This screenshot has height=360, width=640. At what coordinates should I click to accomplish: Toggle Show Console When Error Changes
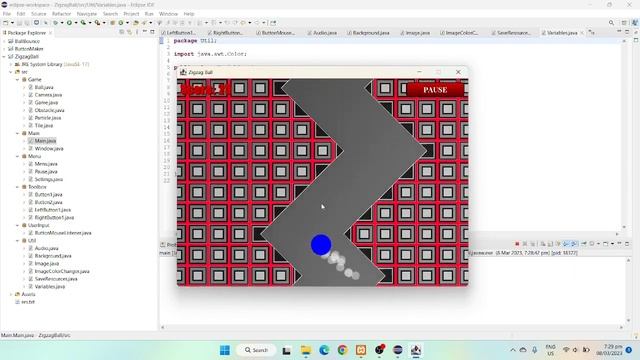click(x=574, y=244)
